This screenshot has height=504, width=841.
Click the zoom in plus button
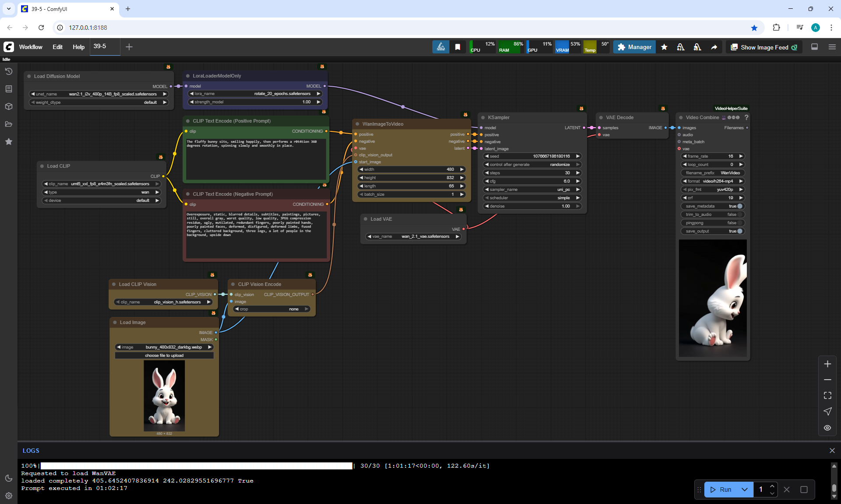(827, 364)
